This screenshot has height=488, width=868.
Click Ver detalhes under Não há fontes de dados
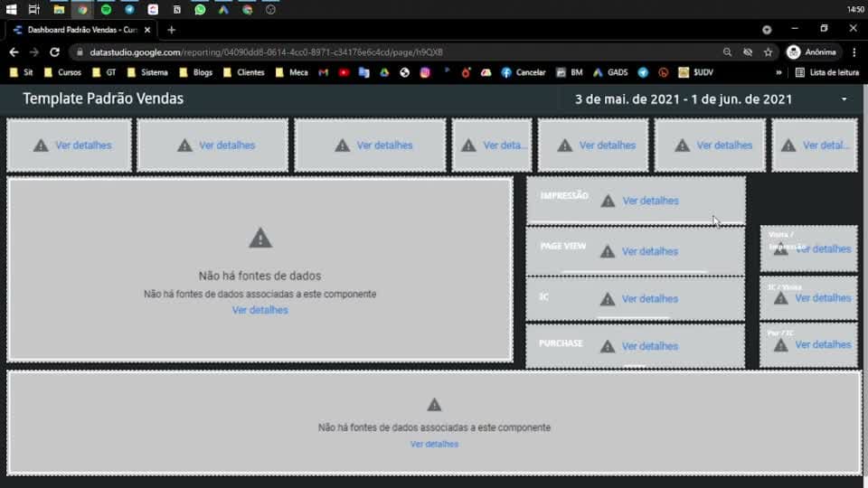tap(259, 310)
